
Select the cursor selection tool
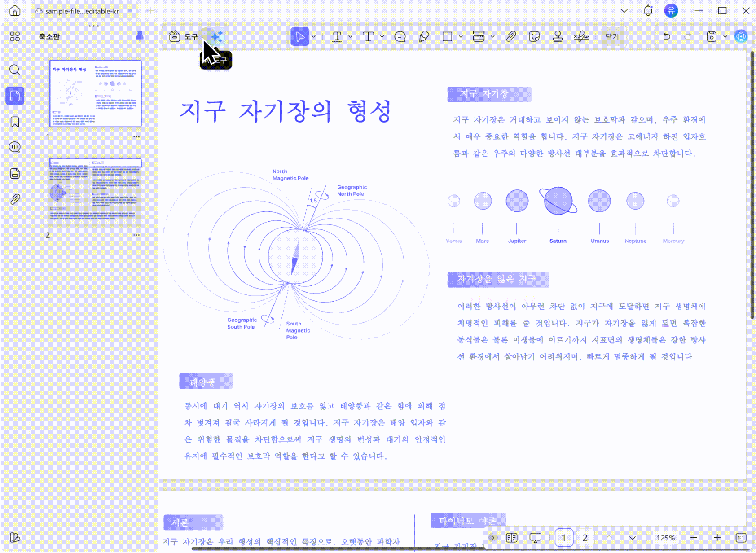point(299,36)
